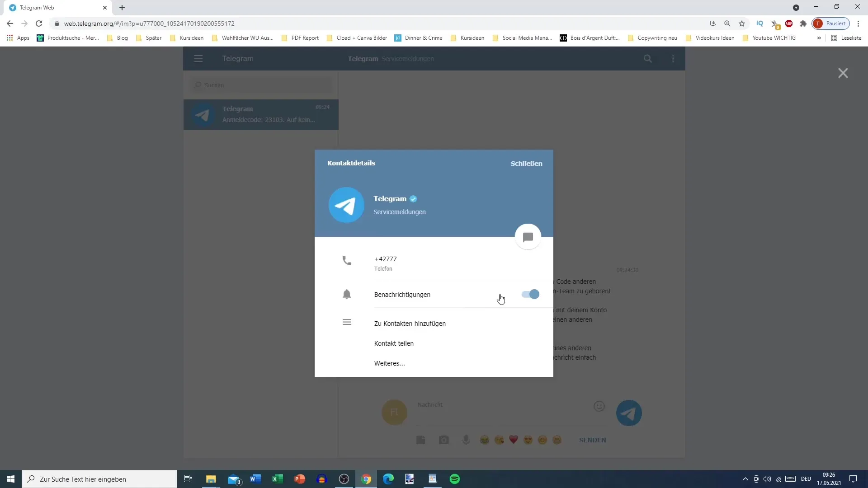Bookmark page with star icon
The height and width of the screenshot is (488, 868).
(x=742, y=23)
